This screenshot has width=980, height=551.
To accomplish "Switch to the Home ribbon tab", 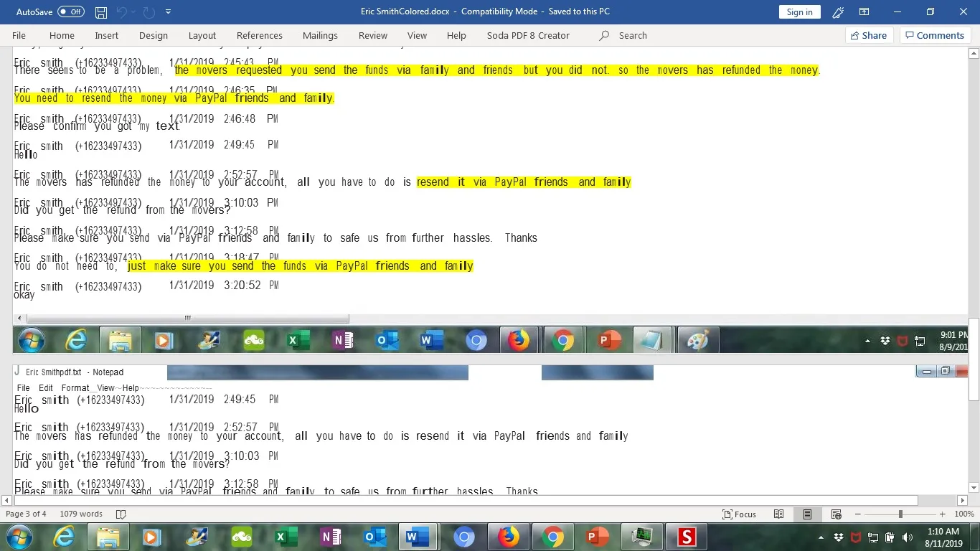I will click(62, 35).
